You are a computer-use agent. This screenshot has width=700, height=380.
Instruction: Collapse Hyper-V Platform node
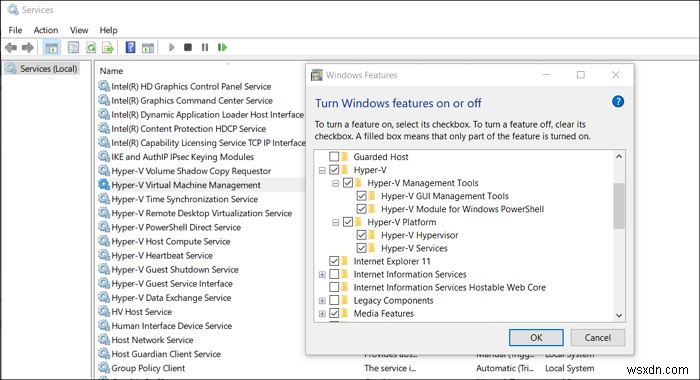click(336, 222)
